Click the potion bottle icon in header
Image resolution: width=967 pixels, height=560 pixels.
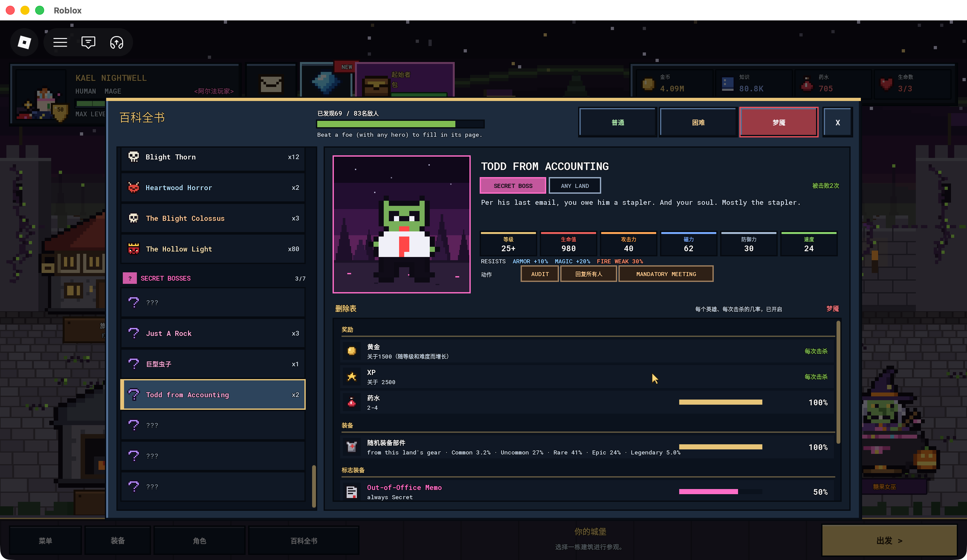[806, 84]
